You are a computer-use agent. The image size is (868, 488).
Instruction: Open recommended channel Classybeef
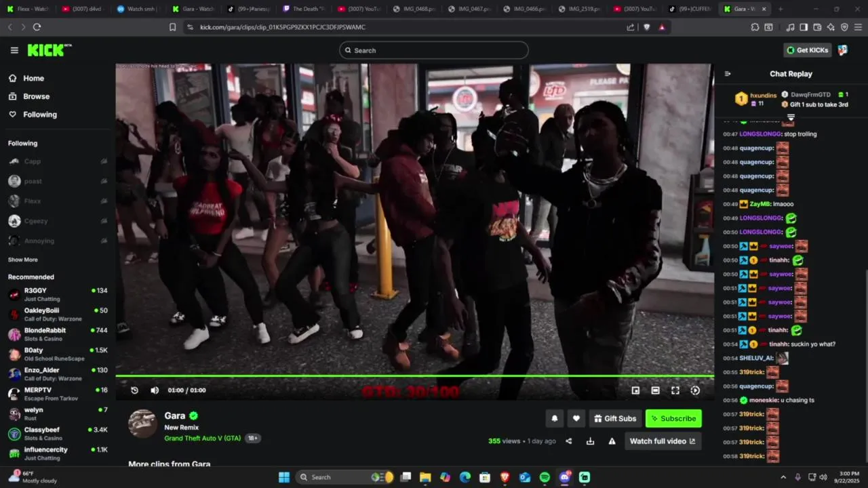(x=58, y=434)
